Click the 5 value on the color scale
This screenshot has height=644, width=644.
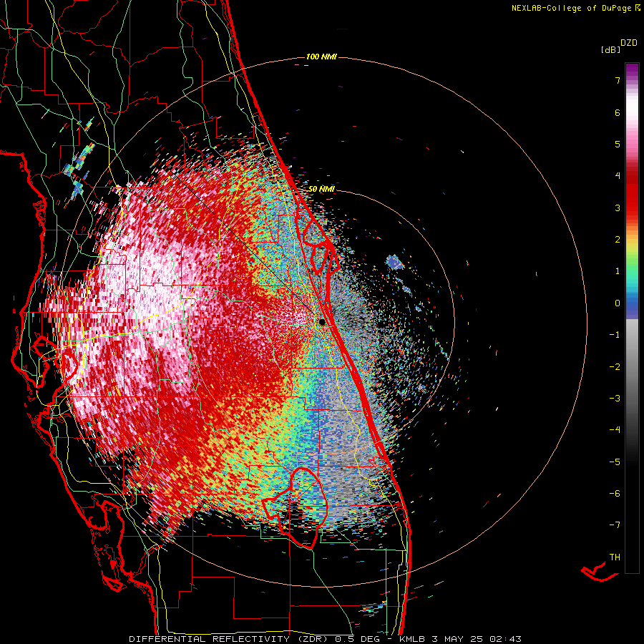[618, 144]
